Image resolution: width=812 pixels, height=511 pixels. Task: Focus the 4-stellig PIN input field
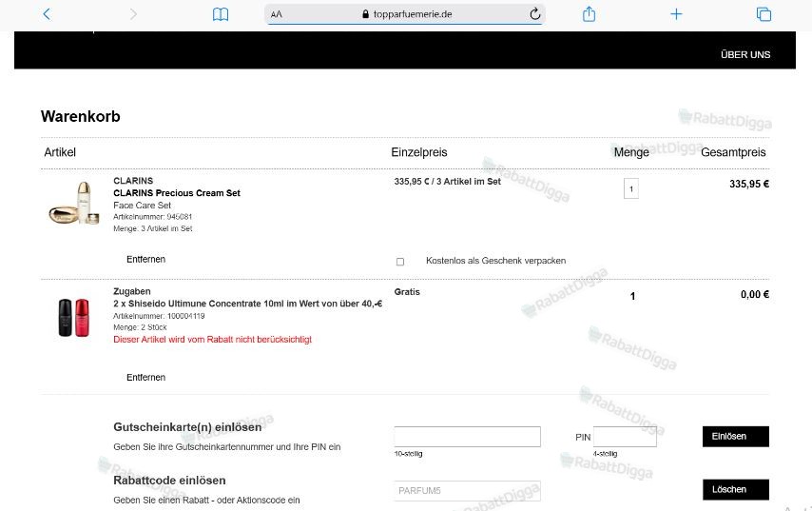[625, 437]
